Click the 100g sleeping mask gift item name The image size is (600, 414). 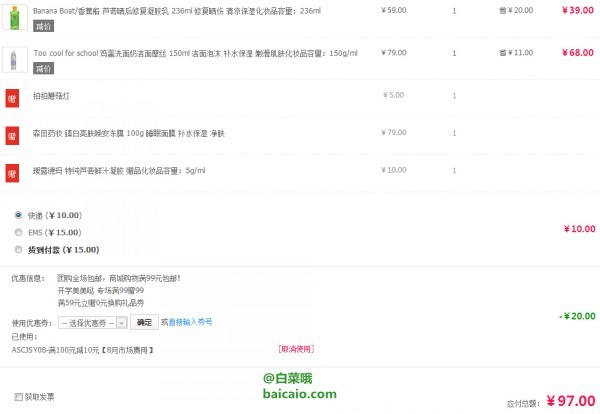(129, 133)
